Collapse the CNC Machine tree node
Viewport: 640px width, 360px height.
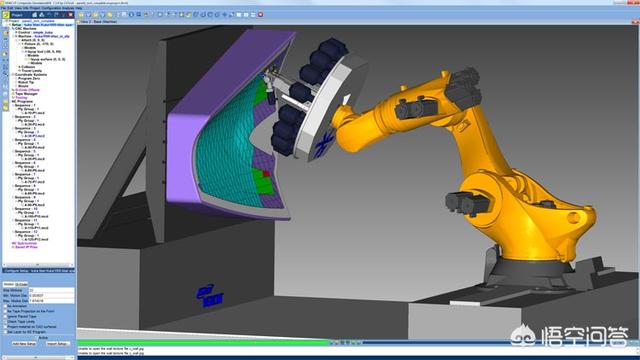[12, 29]
